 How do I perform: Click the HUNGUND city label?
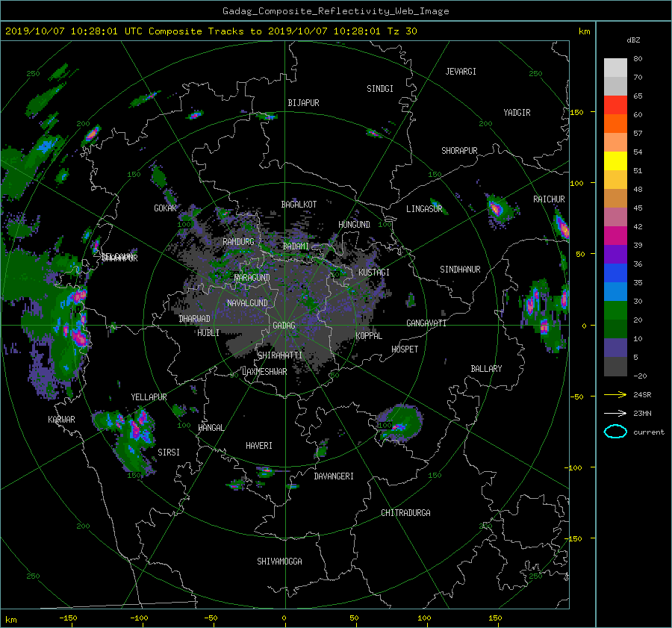tap(354, 225)
